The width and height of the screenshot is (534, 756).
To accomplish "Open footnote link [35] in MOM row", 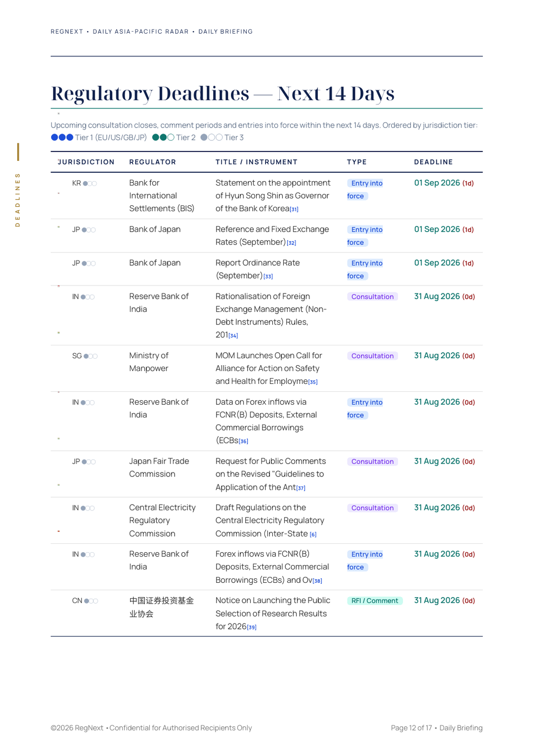I will [x=313, y=382].
